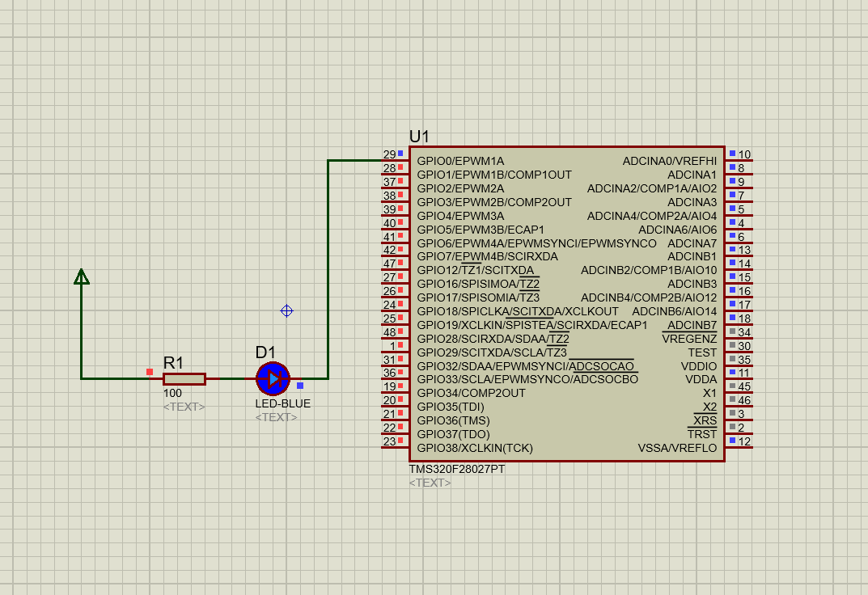868x595 pixels.
Task: Click the GPIO1/EPWM1B/COMP1OUT pin label
Action: tap(494, 175)
